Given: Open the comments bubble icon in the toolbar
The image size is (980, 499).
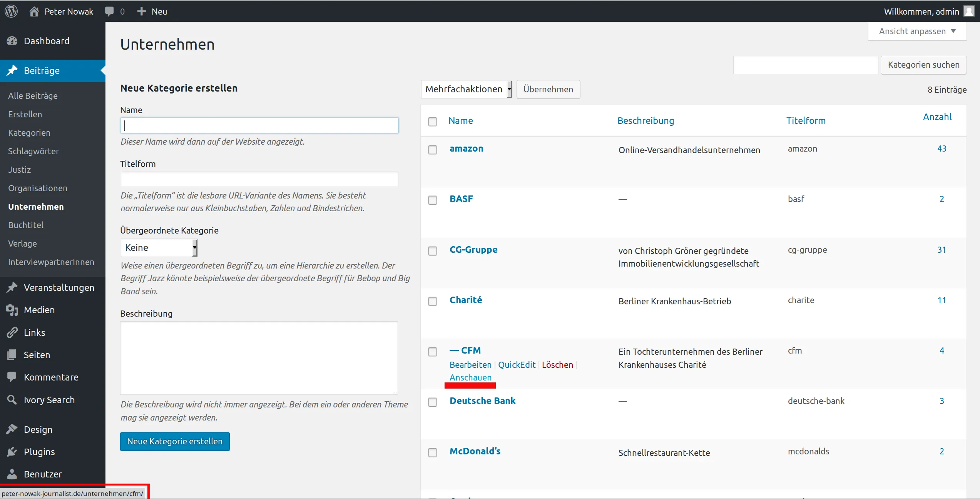Looking at the screenshot, I should tap(109, 12).
